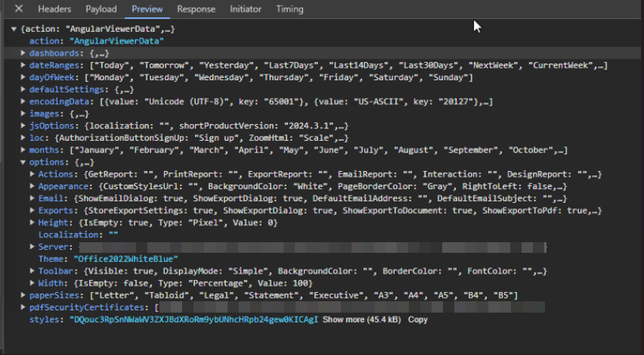Expand the Width node
644x355 pixels.
(32, 283)
